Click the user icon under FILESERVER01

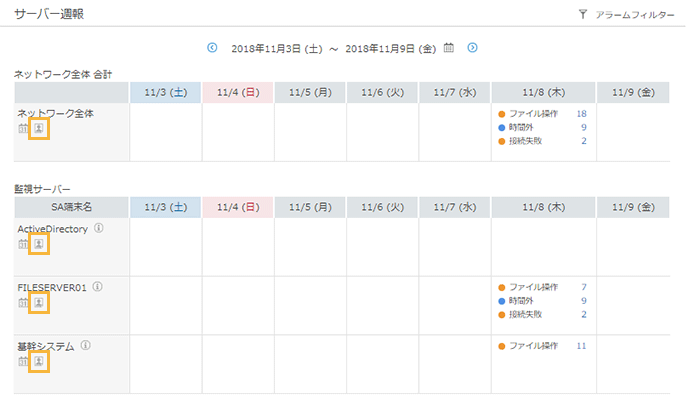38,302
